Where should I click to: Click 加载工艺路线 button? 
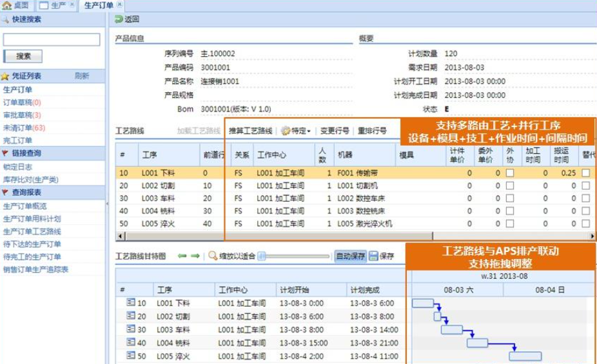pos(199,131)
